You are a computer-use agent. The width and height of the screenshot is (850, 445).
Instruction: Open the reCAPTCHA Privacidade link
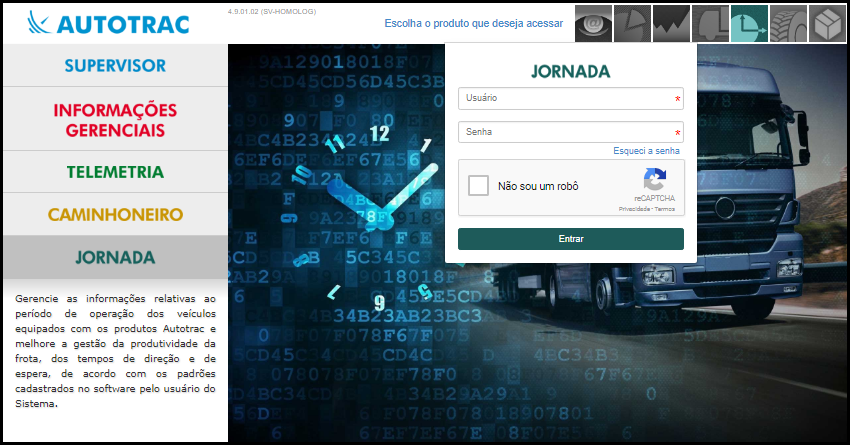click(x=634, y=209)
